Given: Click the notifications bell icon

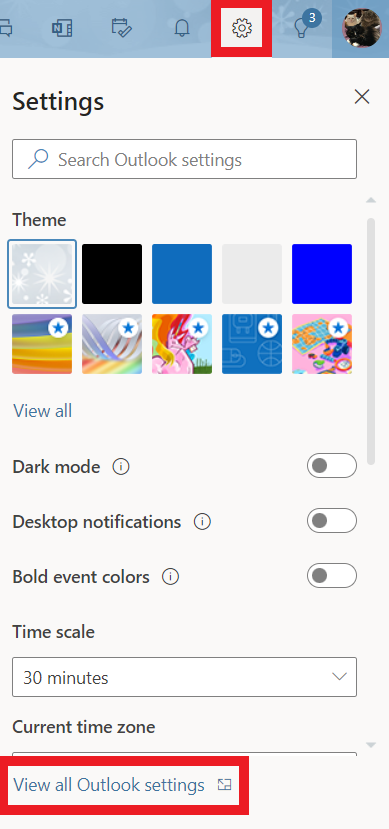Looking at the screenshot, I should tap(182, 27).
